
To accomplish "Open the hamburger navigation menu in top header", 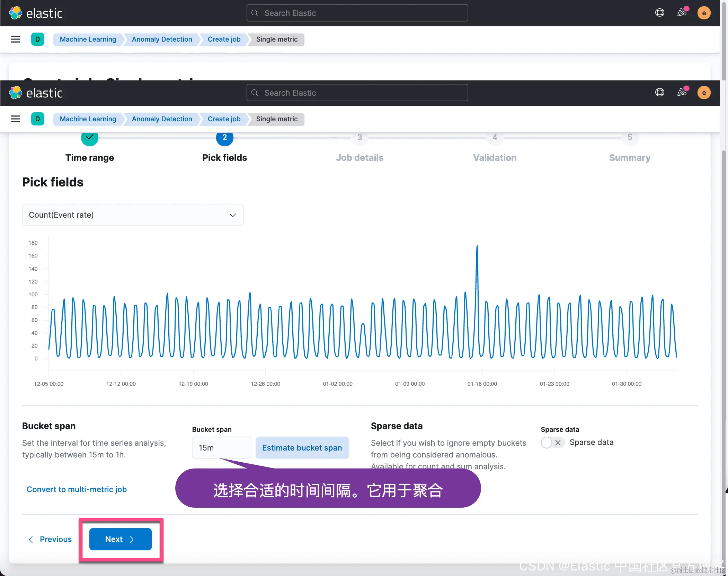I will click(x=16, y=39).
